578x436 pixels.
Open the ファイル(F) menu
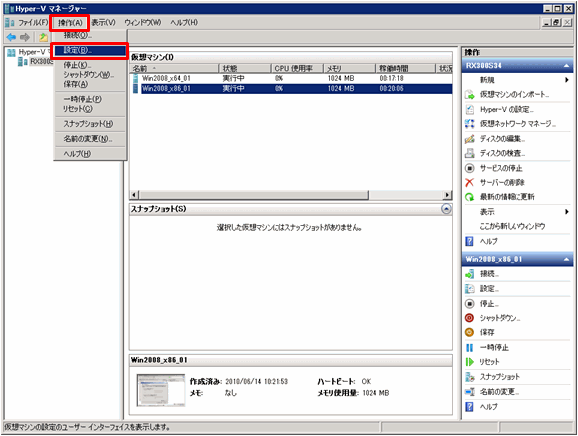tap(33, 22)
